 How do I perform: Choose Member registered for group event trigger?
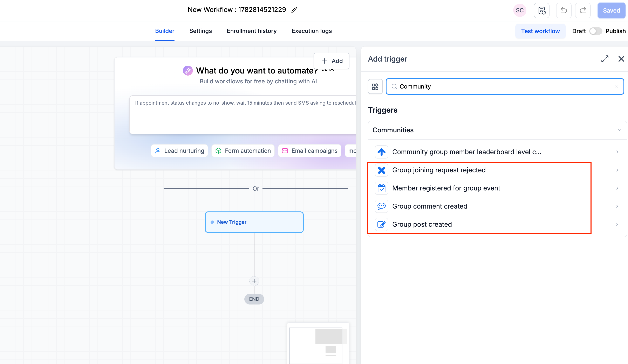coord(497,188)
